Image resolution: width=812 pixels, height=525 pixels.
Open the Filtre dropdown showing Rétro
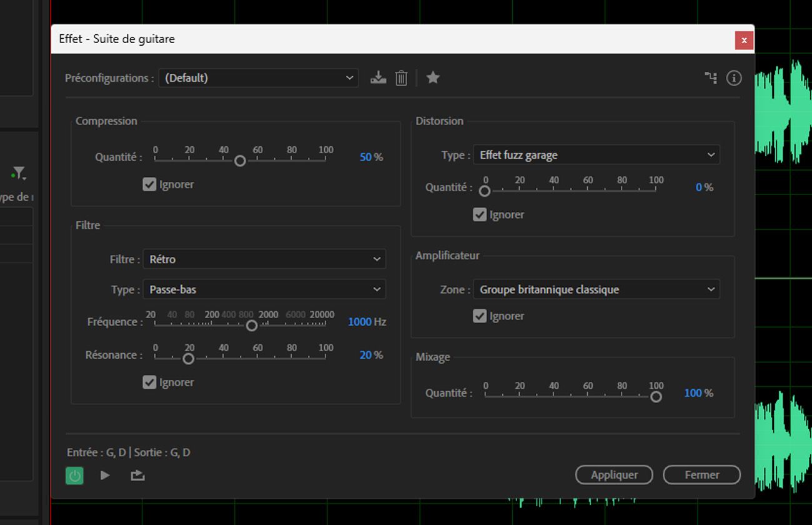click(264, 259)
